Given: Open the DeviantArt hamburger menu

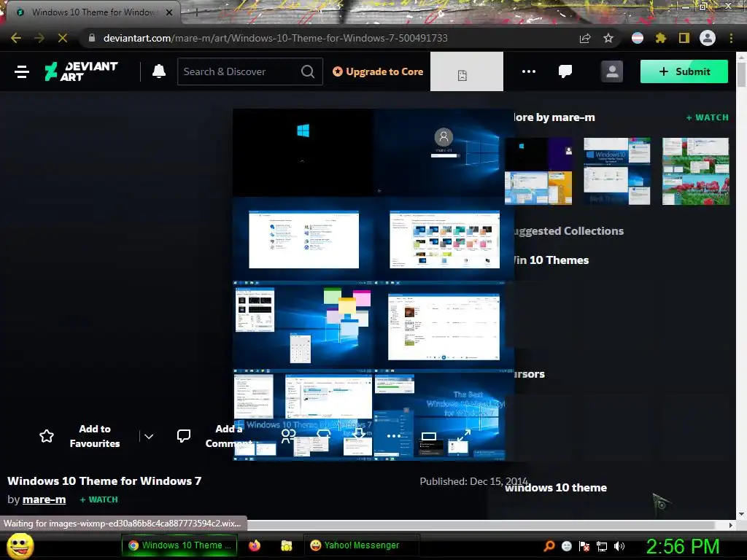Looking at the screenshot, I should (x=22, y=72).
